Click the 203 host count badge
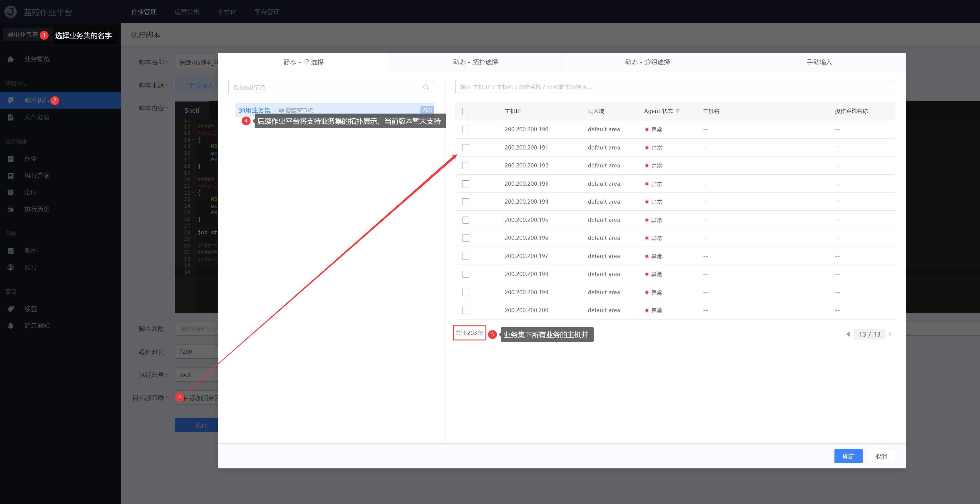The image size is (980, 504). [427, 110]
